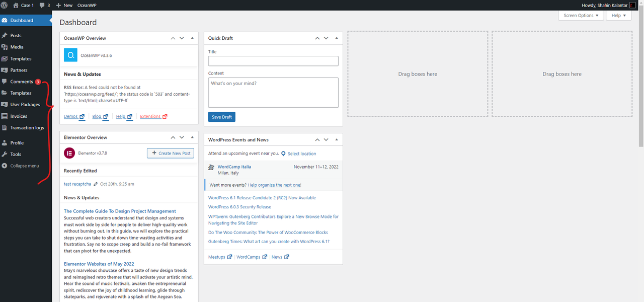Open the Dashboard menu item
The height and width of the screenshot is (302, 644).
[26, 20]
